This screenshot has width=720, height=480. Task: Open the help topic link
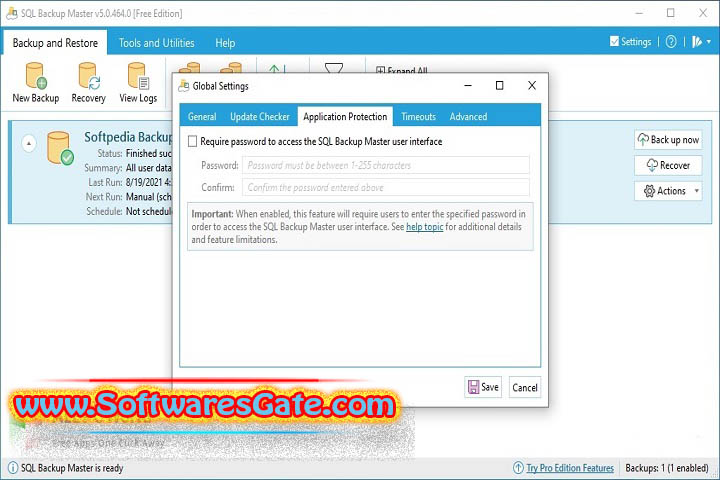point(425,227)
